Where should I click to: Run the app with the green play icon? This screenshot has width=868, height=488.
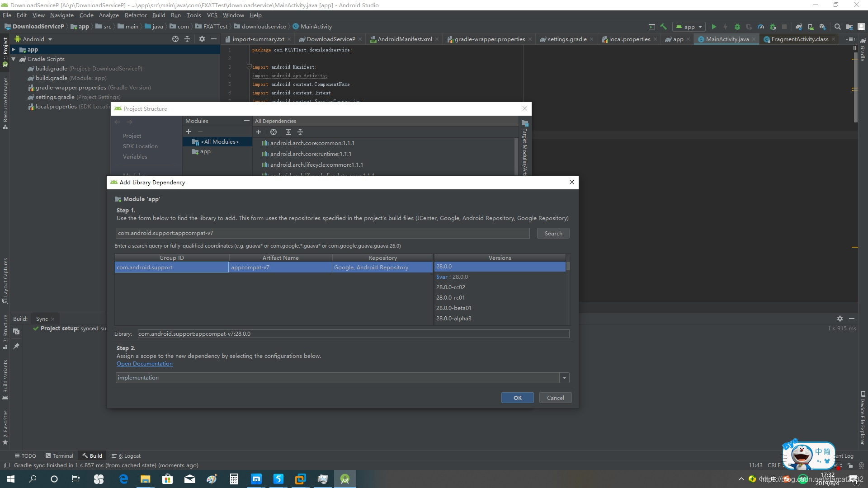714,27
